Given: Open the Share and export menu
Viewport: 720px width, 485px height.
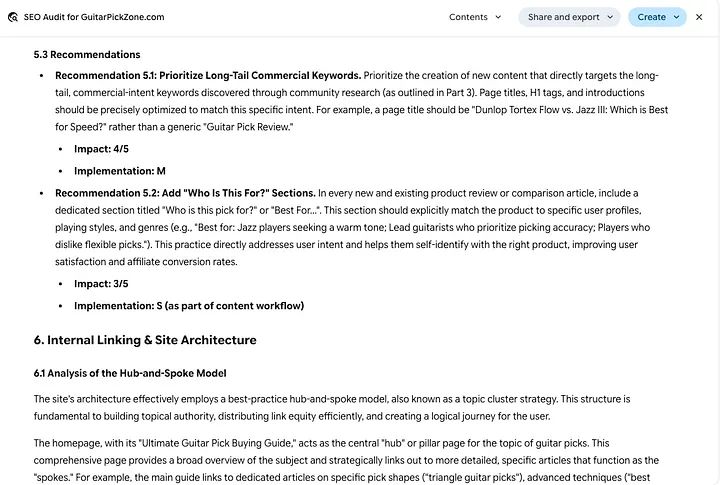Looking at the screenshot, I should (563, 17).
